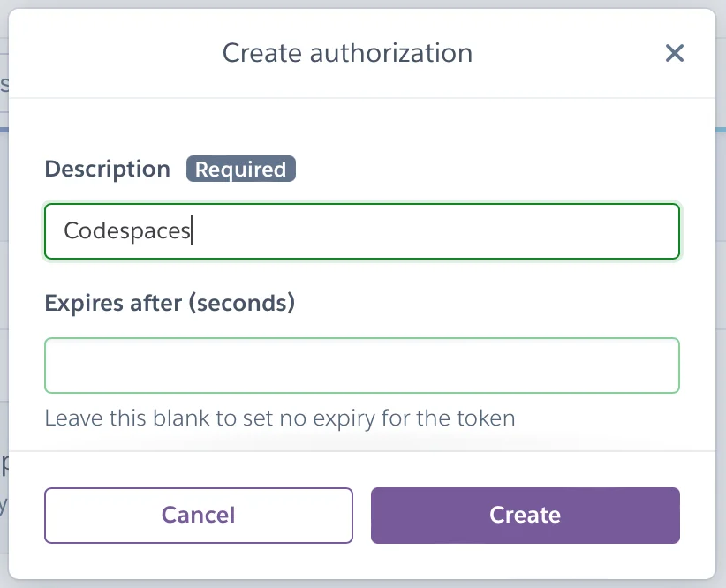Click inside the empty expiry input box
Image resolution: width=726 pixels, height=588 pixels.
point(362,365)
